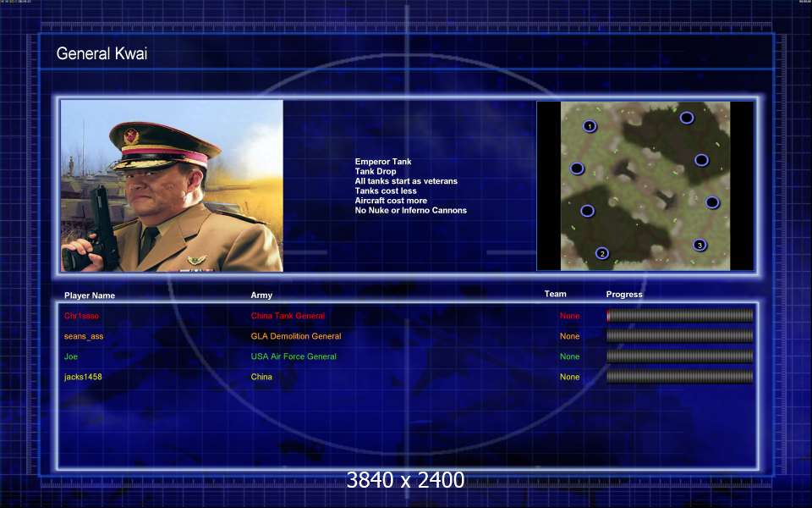Image resolution: width=812 pixels, height=508 pixels.
Task: Click the 'Progress' column header
Action: (x=624, y=295)
